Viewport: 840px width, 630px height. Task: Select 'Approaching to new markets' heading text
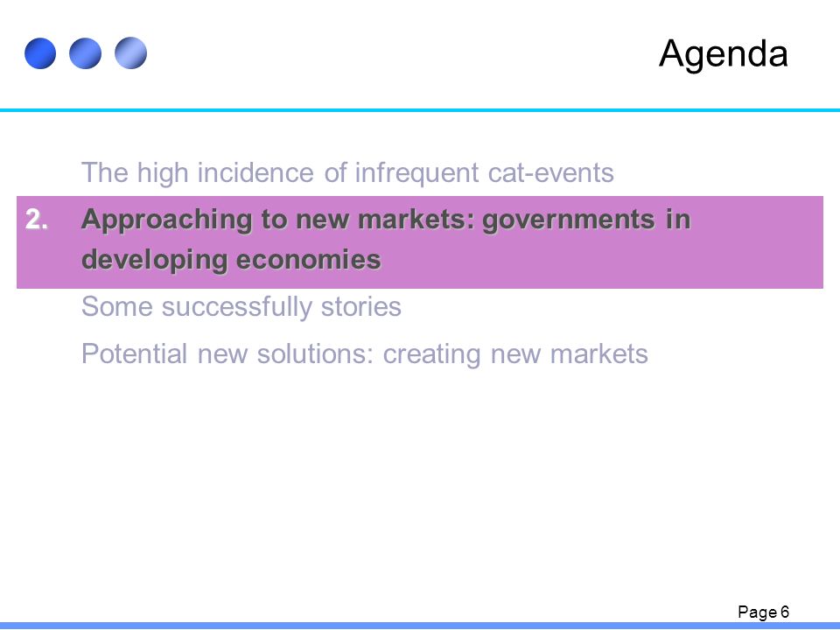coord(278,220)
